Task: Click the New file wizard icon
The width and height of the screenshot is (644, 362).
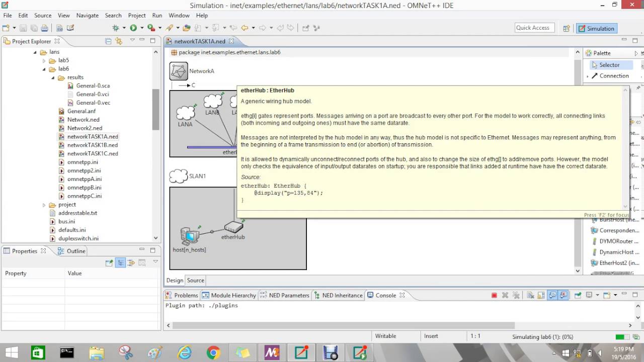Action: click(6, 28)
